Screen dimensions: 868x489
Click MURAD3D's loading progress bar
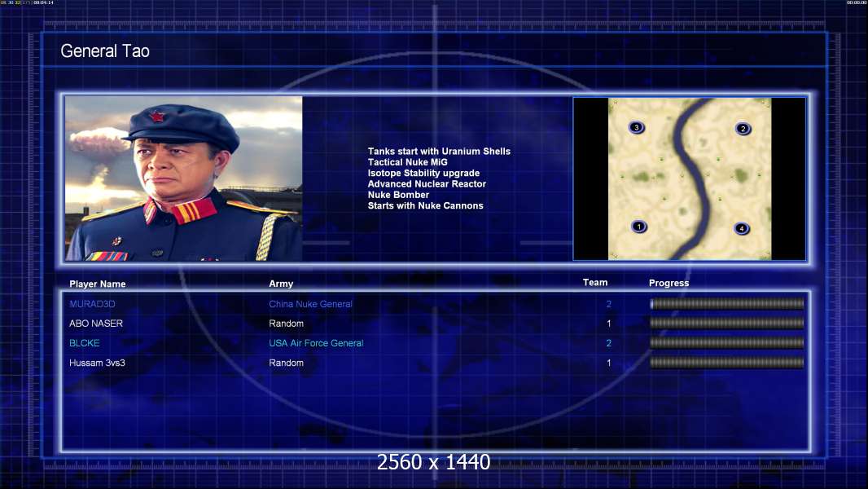point(727,303)
